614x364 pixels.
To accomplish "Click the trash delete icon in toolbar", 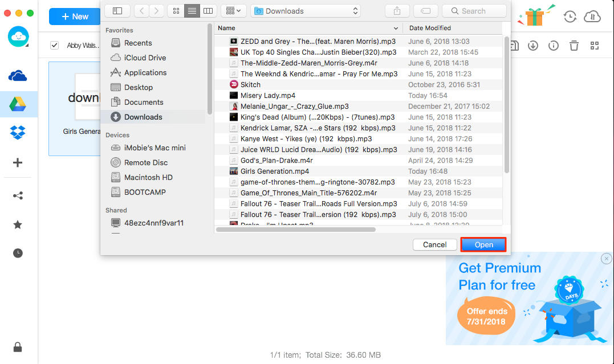I will click(574, 46).
